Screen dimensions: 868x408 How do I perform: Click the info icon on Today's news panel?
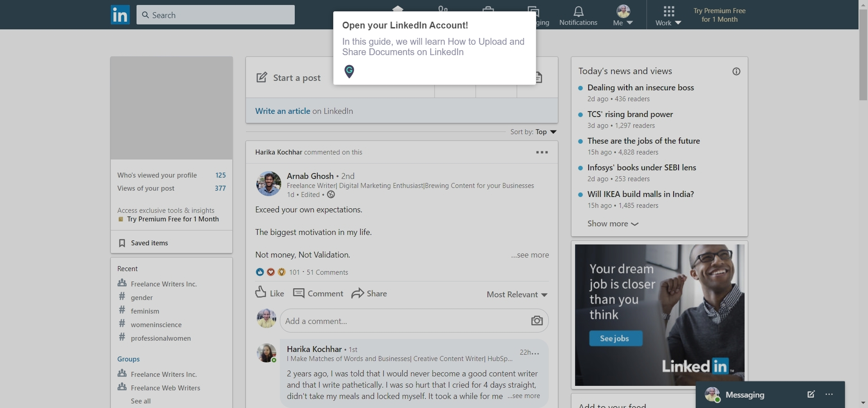(x=736, y=71)
